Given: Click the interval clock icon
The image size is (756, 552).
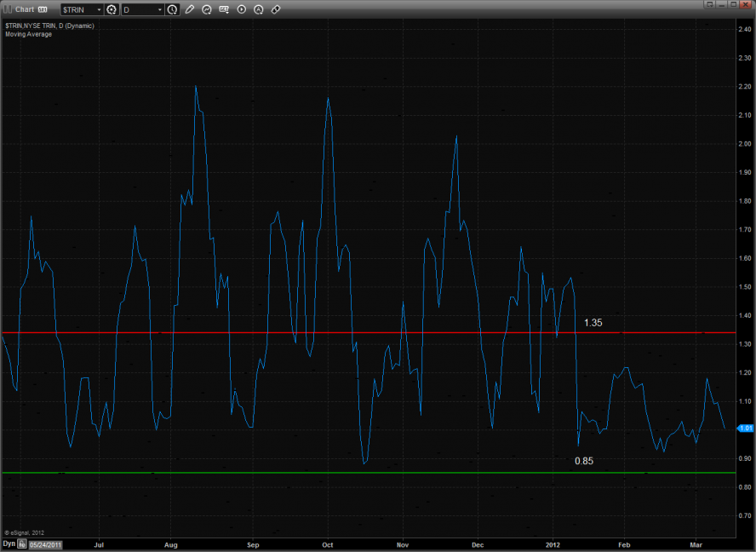Looking at the screenshot, I should coord(173,10).
